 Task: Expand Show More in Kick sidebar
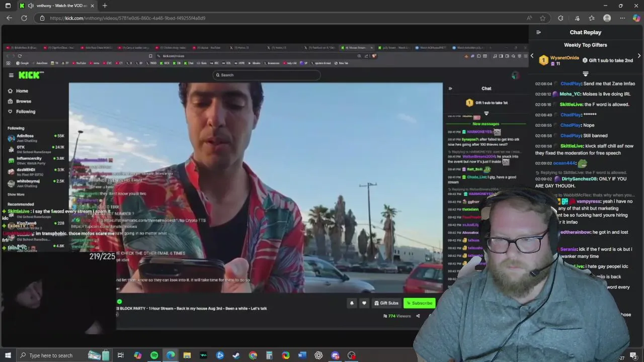(16, 195)
